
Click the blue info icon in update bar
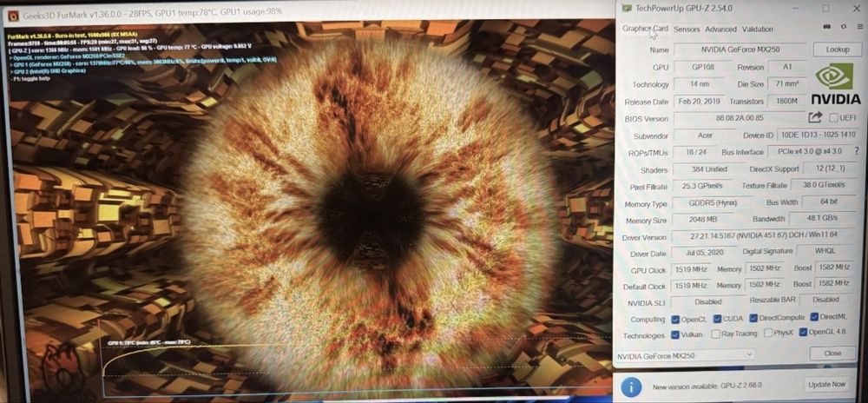(630, 386)
